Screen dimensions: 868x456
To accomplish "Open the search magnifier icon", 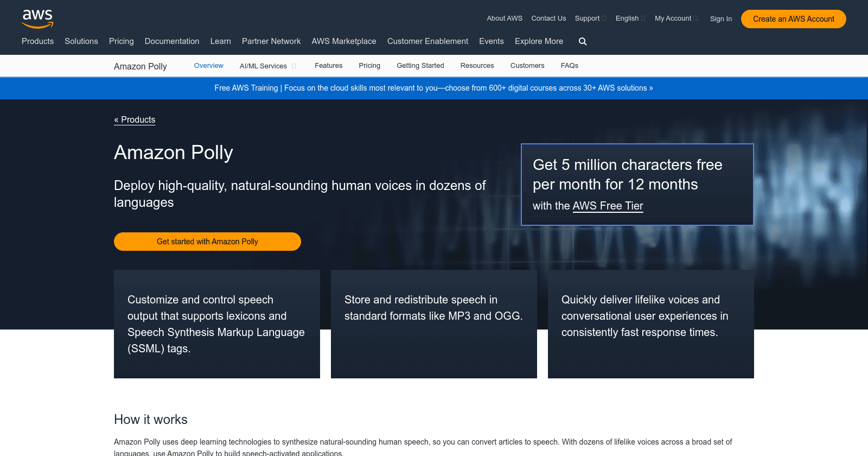I will click(x=583, y=41).
